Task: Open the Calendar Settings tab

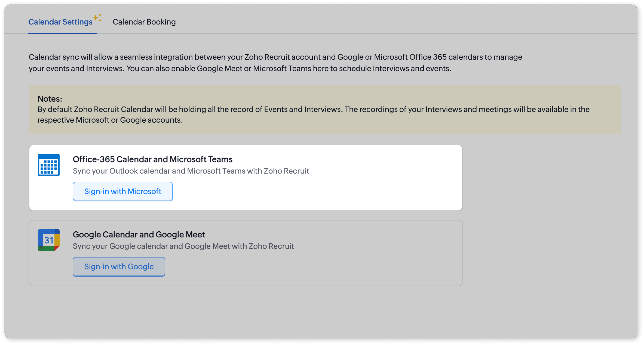Action: coord(60,22)
